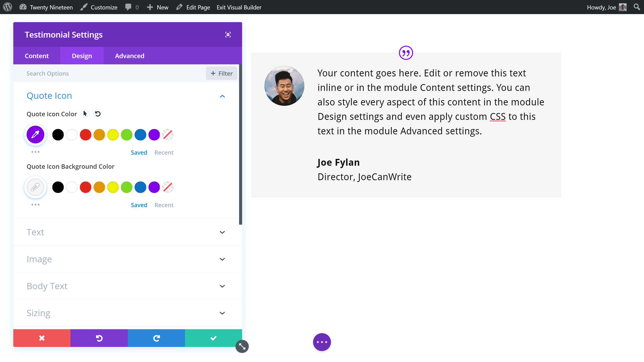Screen dimensions: 644x362
Task: Open more options dots under Quote Icon Color
Action: click(x=36, y=152)
